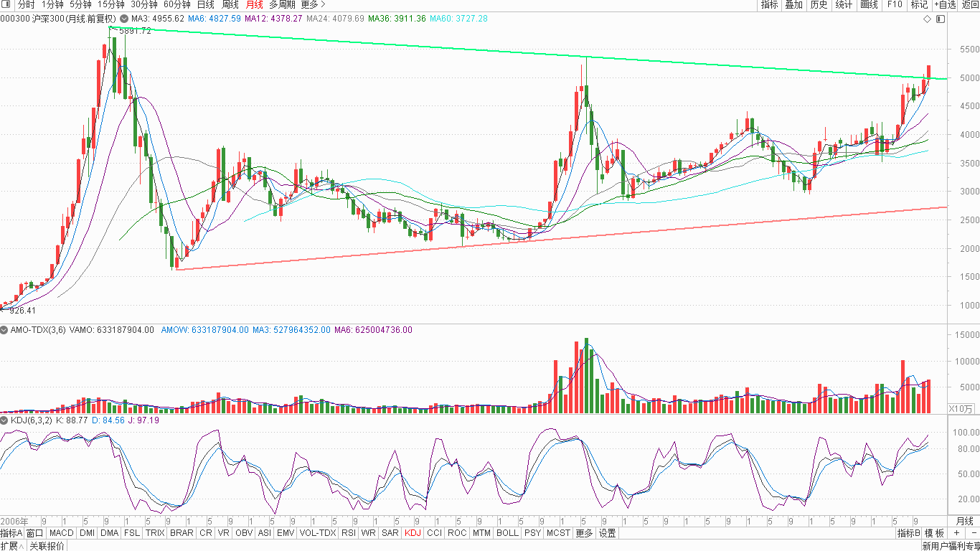
Task: Open the 模板 template button
Action: coord(934,533)
